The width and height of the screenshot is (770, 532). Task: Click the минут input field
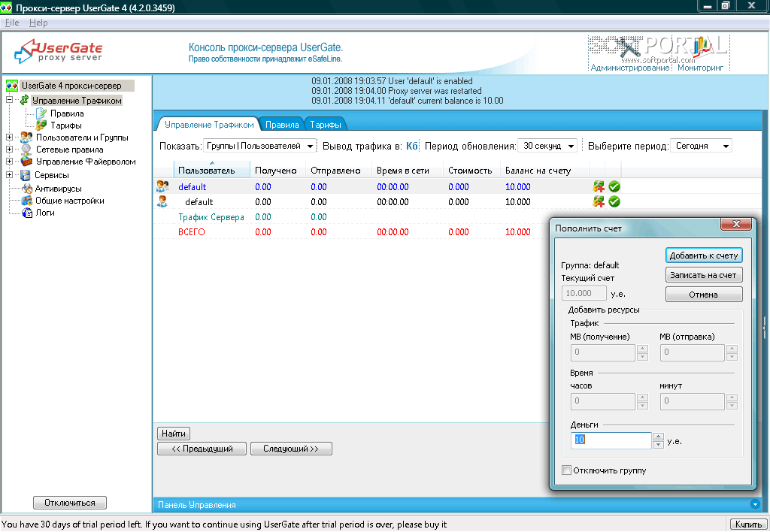[x=693, y=401]
